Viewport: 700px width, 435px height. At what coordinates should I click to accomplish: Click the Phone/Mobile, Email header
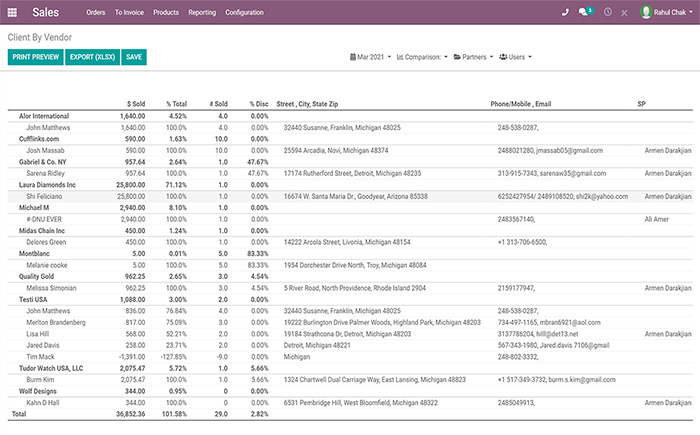pyautogui.click(x=521, y=104)
